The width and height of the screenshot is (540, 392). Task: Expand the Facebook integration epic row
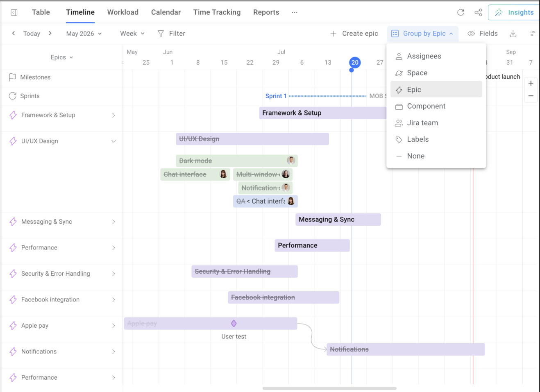[x=113, y=299]
